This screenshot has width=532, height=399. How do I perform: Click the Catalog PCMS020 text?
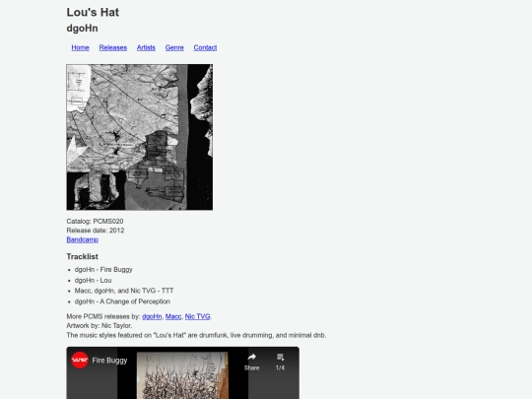(x=95, y=222)
